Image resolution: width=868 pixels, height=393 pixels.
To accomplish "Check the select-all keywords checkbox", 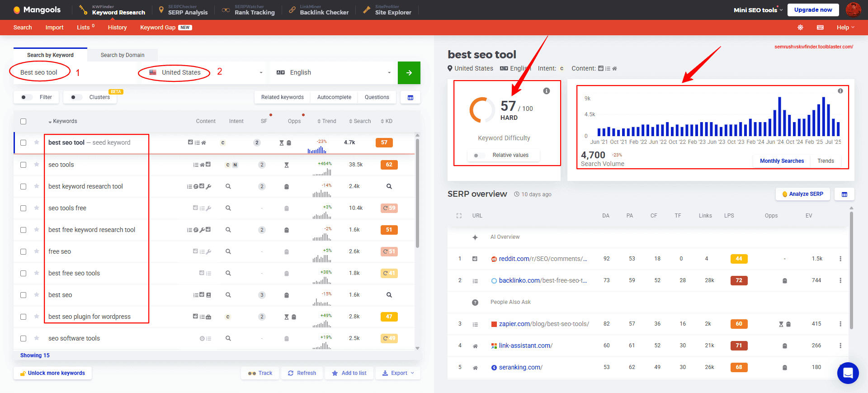I will tap(24, 121).
